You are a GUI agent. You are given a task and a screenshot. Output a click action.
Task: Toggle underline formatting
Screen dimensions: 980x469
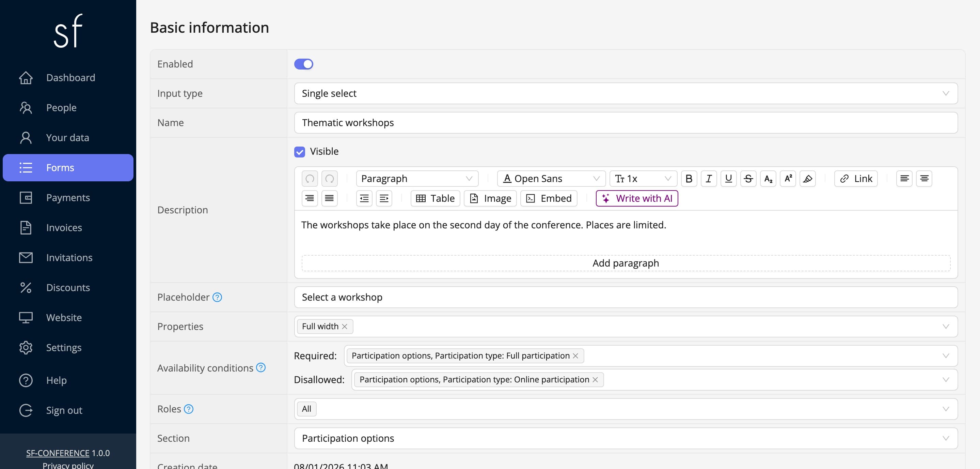click(x=729, y=179)
